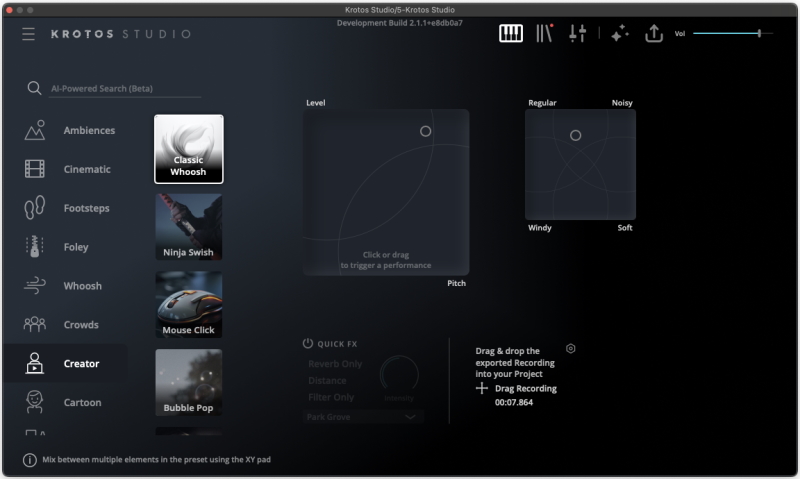The height and width of the screenshot is (479, 800).
Task: Open the library icon with red dot
Action: tap(544, 33)
